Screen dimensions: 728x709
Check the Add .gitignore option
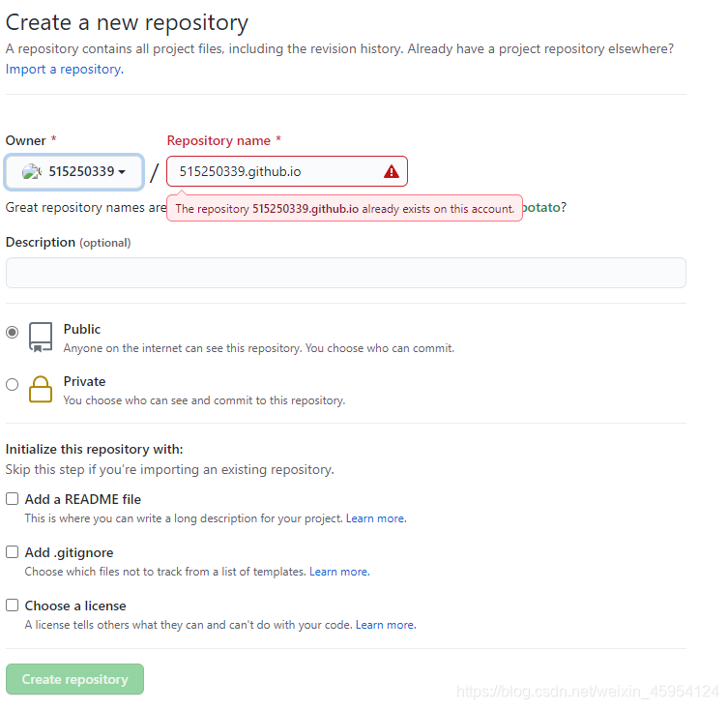coord(12,552)
